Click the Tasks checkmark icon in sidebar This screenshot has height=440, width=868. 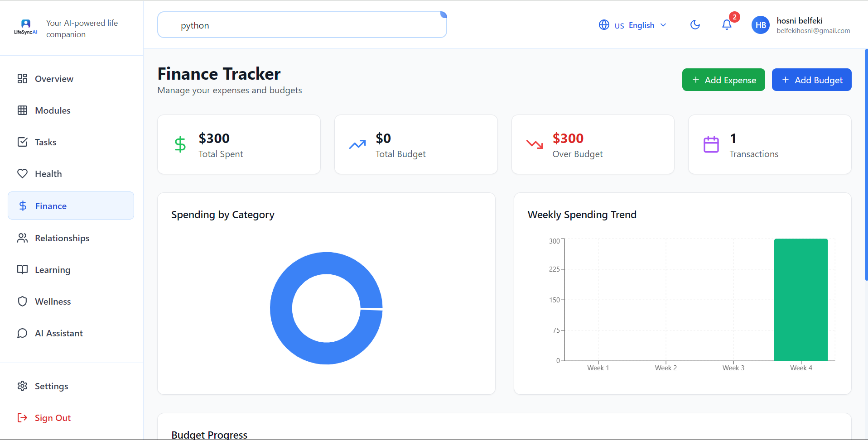pyautogui.click(x=22, y=142)
